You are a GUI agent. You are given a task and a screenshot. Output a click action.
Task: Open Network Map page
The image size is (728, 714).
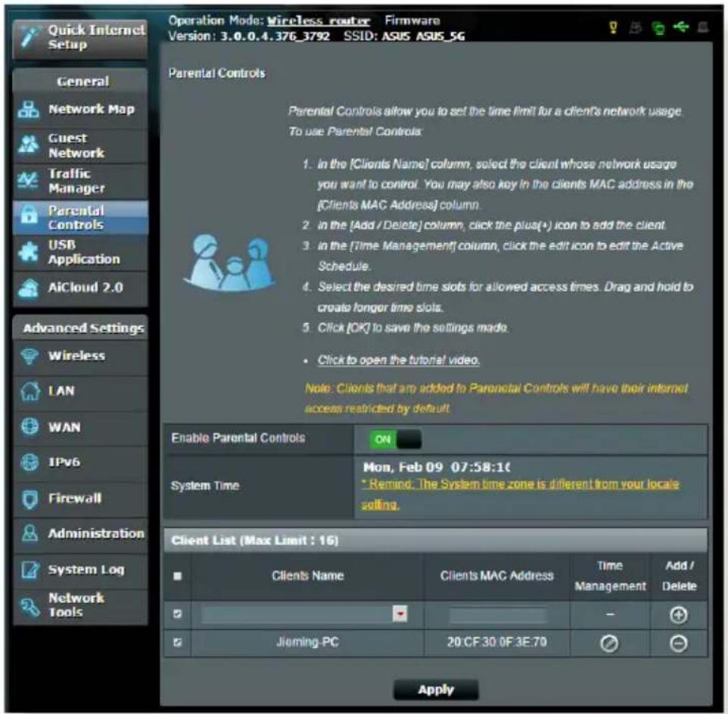[80, 110]
